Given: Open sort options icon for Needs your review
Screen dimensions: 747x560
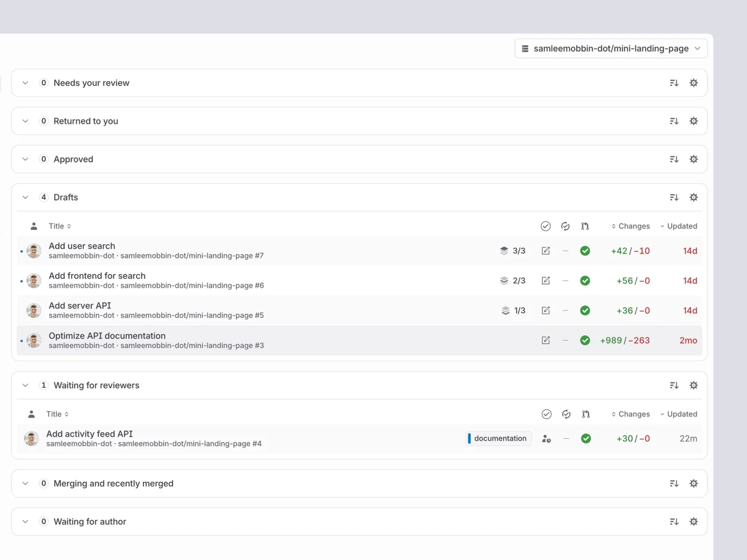Looking at the screenshot, I should tap(674, 83).
